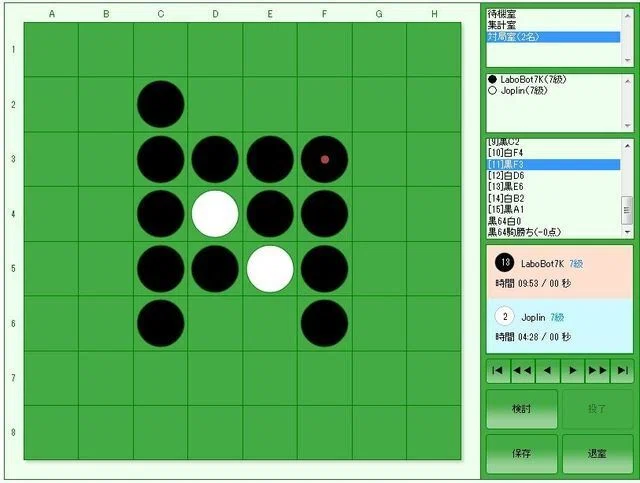Click the white disc on D4
The height and width of the screenshot is (483, 640).
(x=215, y=214)
